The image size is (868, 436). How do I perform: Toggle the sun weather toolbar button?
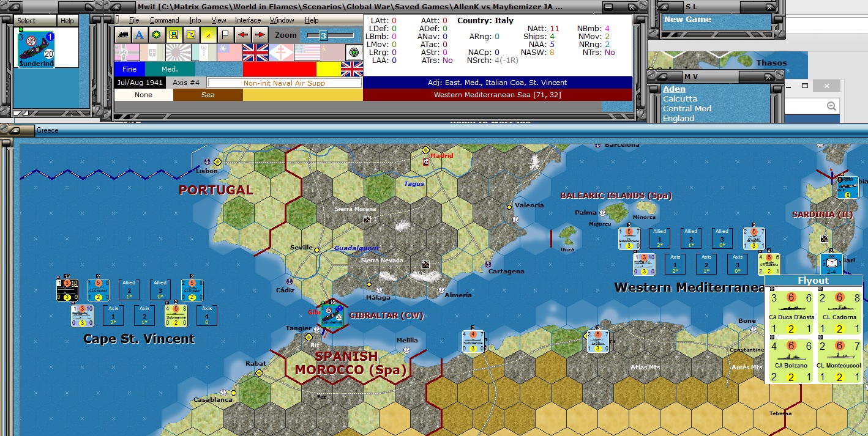pyautogui.click(x=208, y=34)
